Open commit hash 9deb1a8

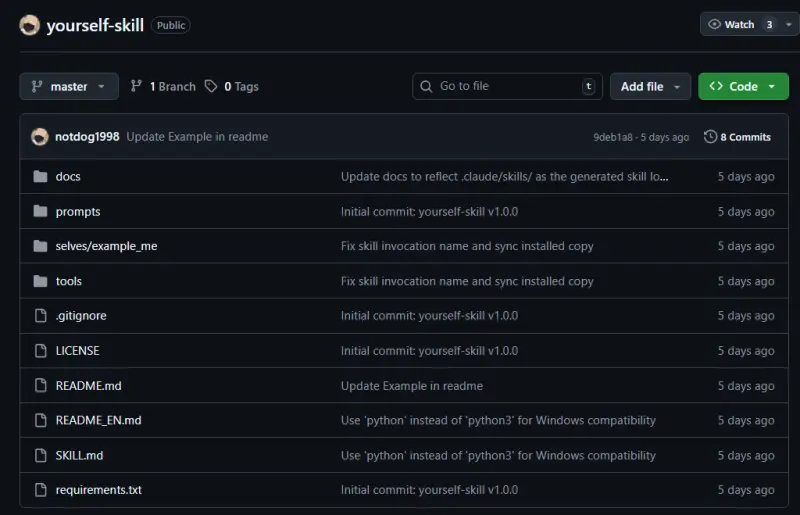pos(613,137)
